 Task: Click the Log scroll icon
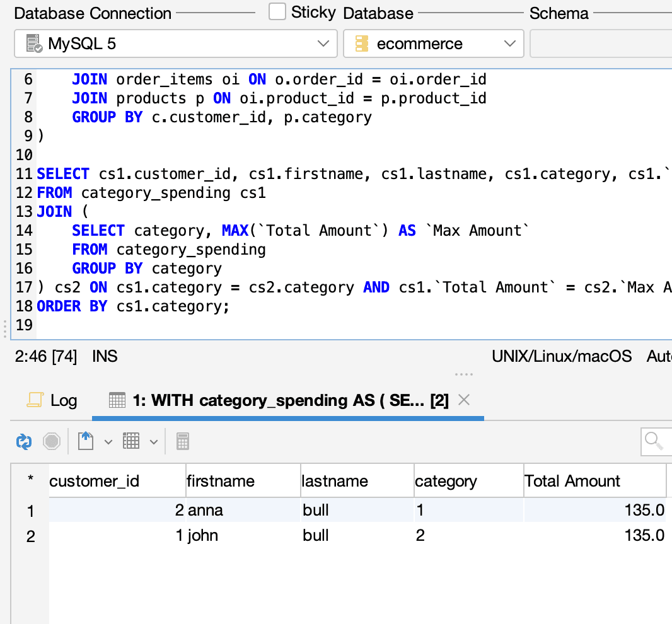35,400
